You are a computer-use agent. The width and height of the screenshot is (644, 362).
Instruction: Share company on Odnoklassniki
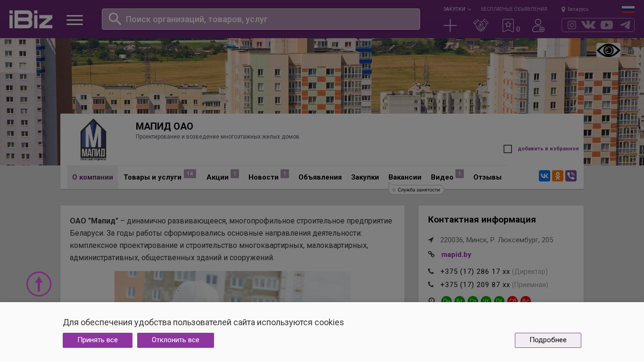click(558, 176)
